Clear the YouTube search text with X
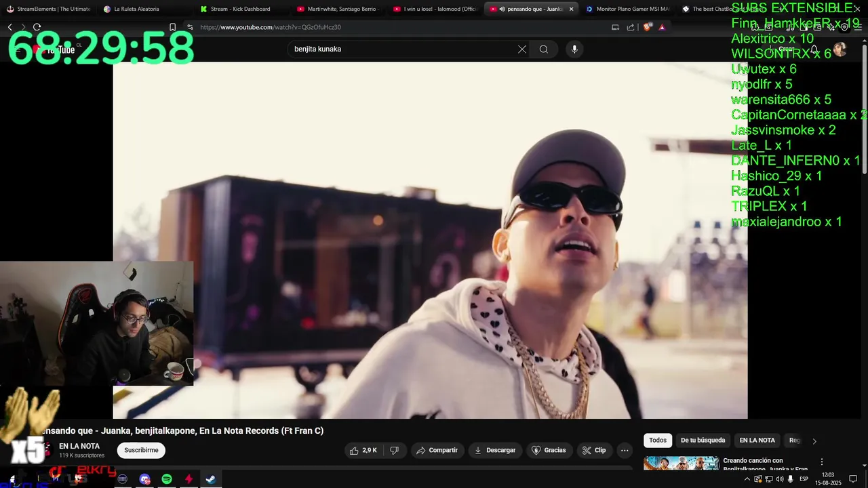The width and height of the screenshot is (868, 488). tap(522, 49)
